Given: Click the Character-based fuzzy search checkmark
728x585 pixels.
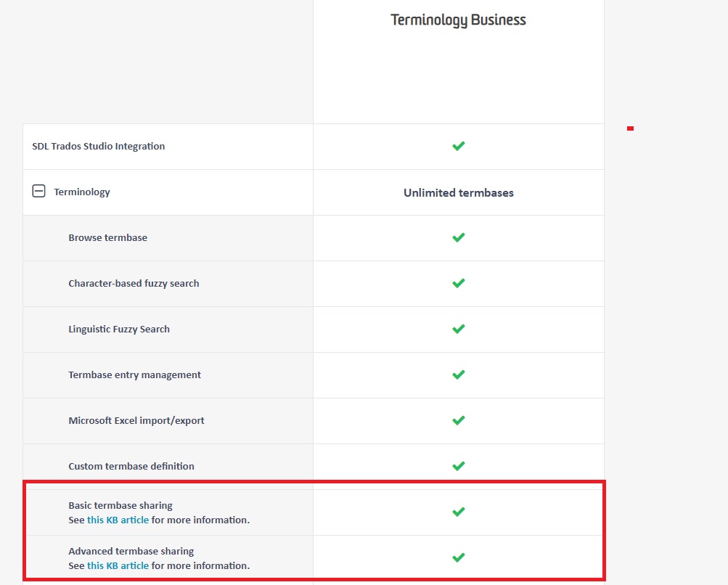Looking at the screenshot, I should [458, 283].
